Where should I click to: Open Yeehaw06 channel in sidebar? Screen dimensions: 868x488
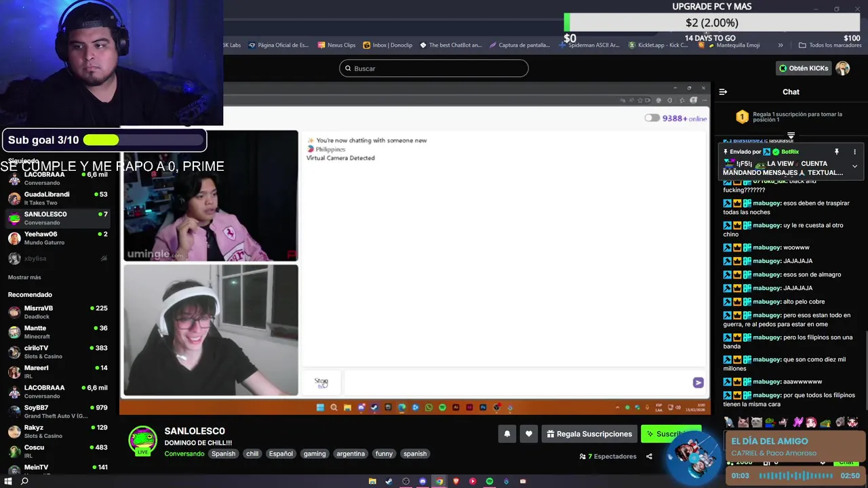59,238
